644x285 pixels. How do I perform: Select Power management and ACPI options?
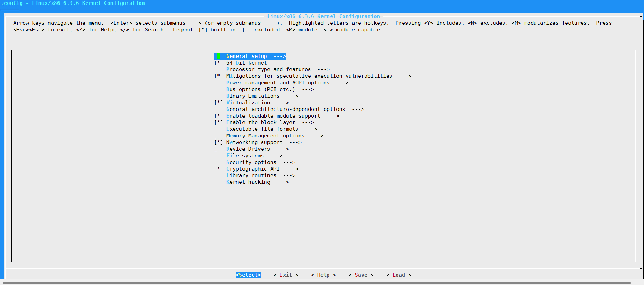point(278,83)
